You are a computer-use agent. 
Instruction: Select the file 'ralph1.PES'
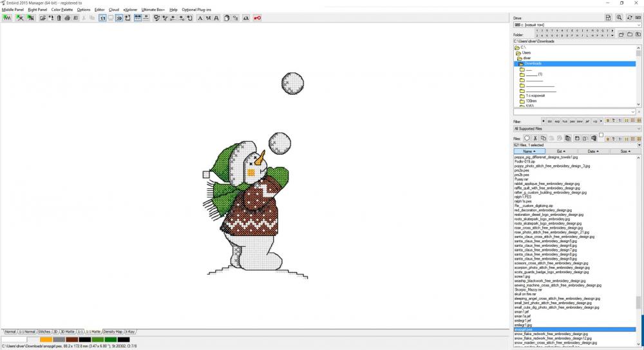coord(523,197)
